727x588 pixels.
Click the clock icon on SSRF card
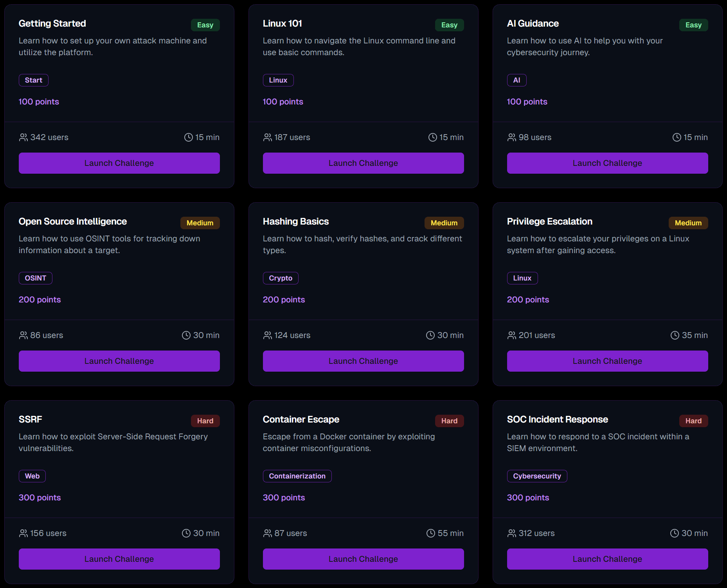186,533
